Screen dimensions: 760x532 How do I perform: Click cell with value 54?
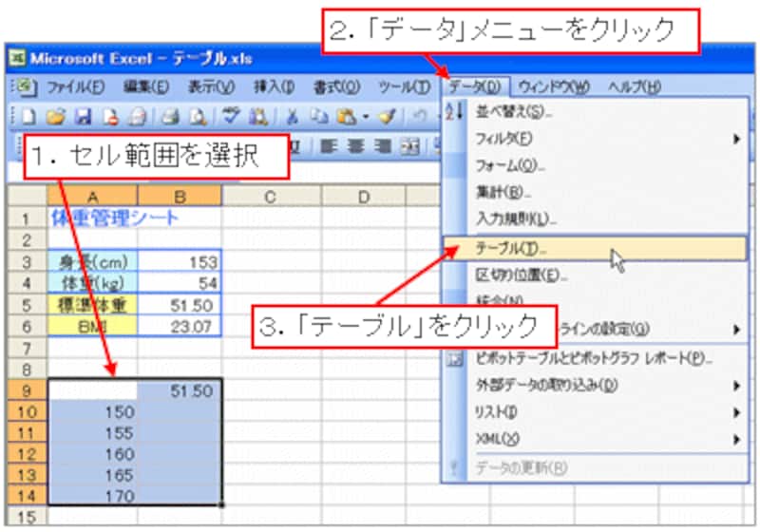pos(180,283)
